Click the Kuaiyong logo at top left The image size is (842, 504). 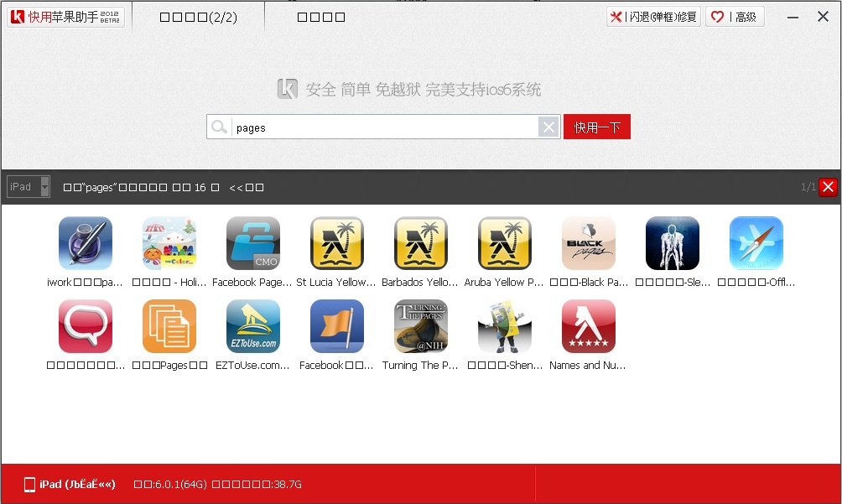[65, 17]
